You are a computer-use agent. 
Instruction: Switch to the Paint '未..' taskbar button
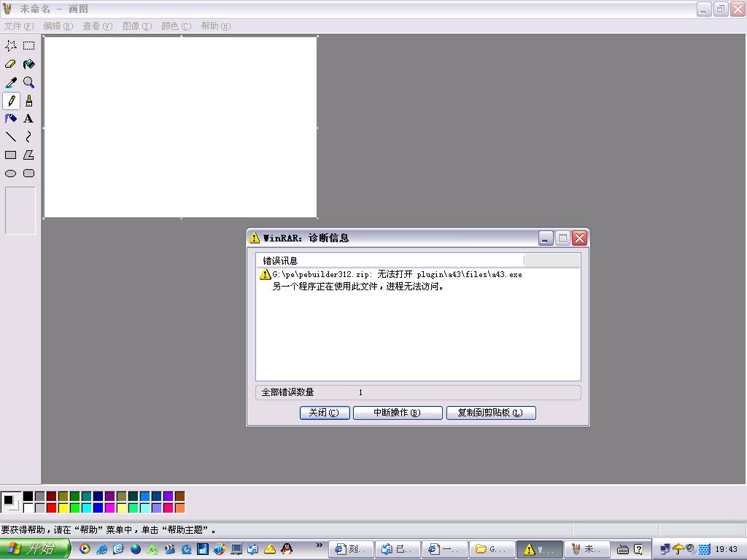tap(587, 550)
